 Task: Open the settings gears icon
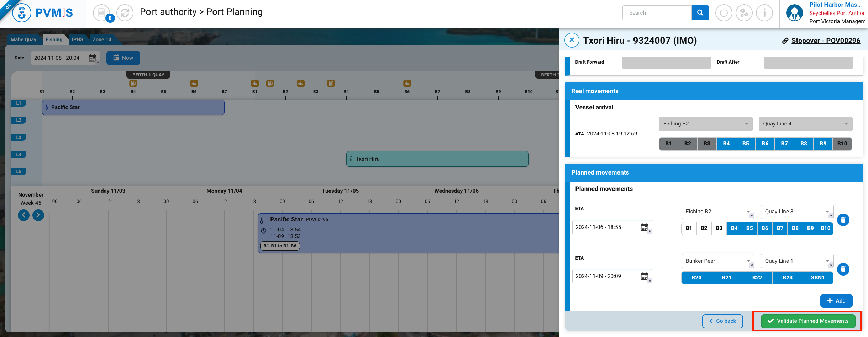[744, 13]
